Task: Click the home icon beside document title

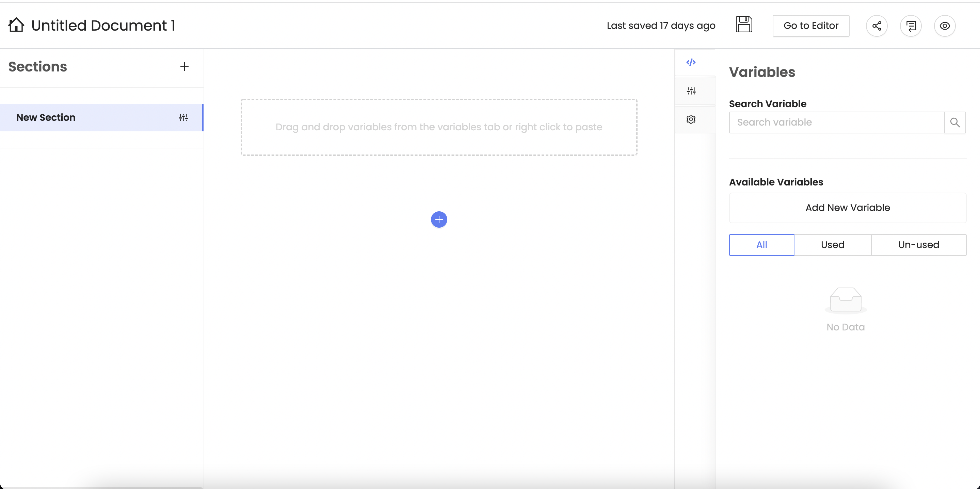Action: (x=16, y=25)
